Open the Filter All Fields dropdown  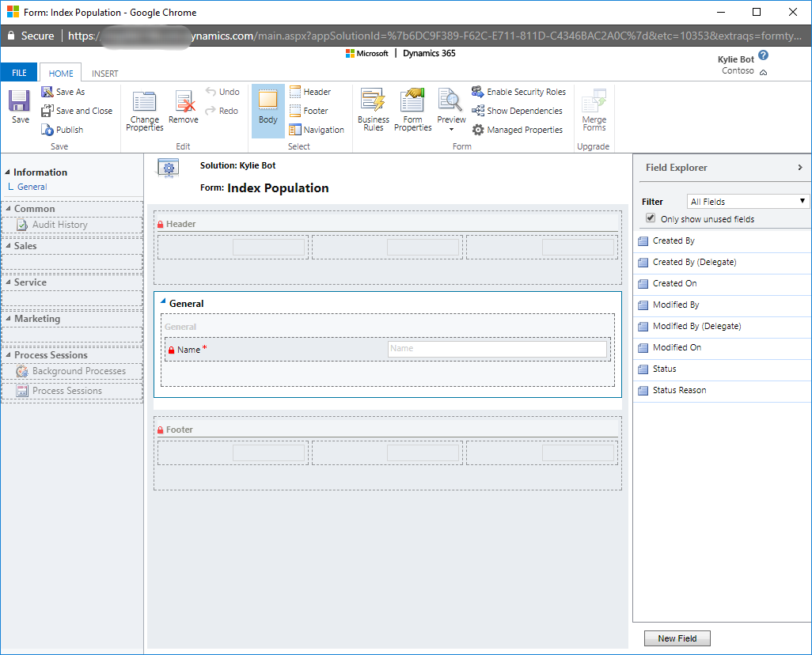click(748, 202)
